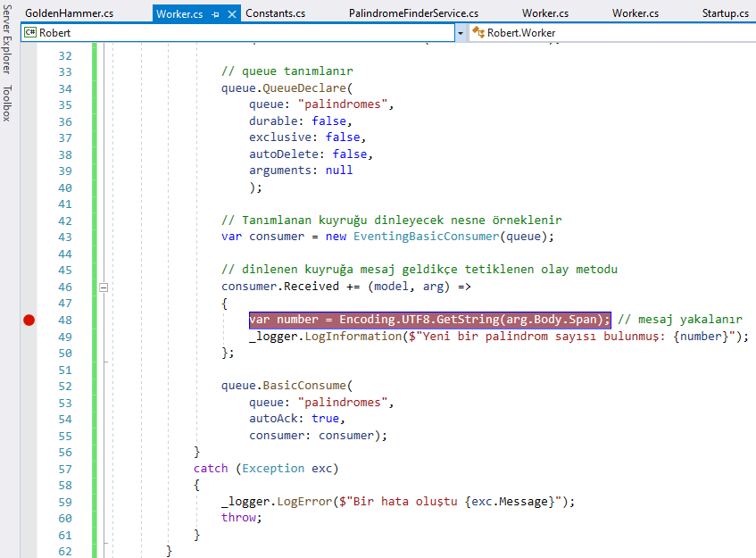Viewport: 756px width, 558px height.
Task: Close the active Worker.cs tab
Action: click(233, 14)
